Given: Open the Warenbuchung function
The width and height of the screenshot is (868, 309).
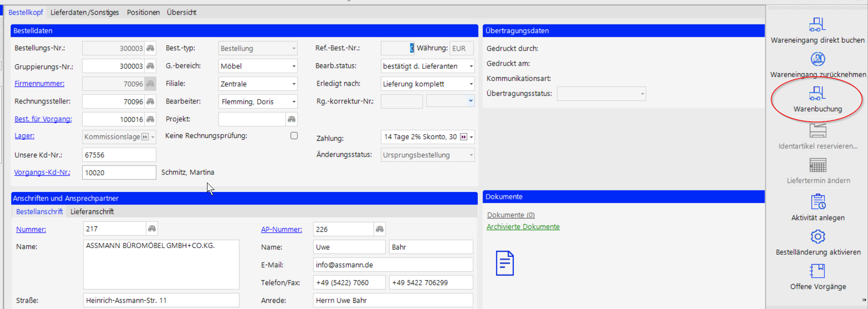Looking at the screenshot, I should 817,99.
